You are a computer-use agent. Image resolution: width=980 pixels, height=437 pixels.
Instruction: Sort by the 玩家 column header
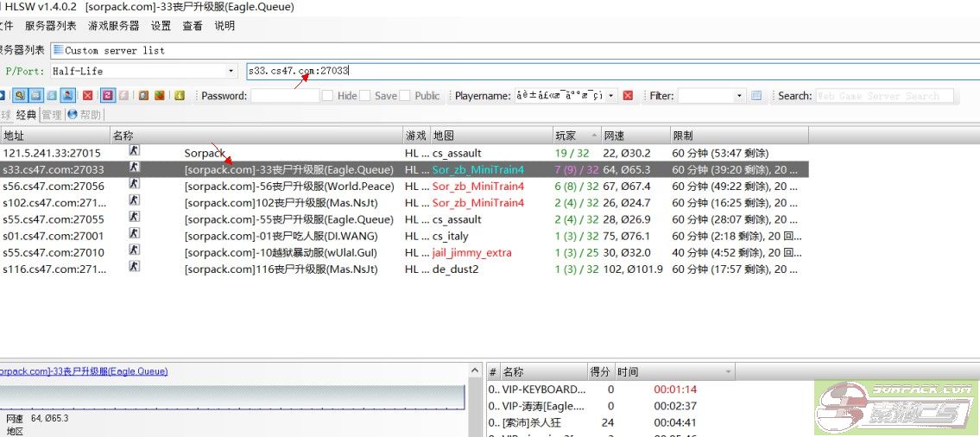pos(576,135)
